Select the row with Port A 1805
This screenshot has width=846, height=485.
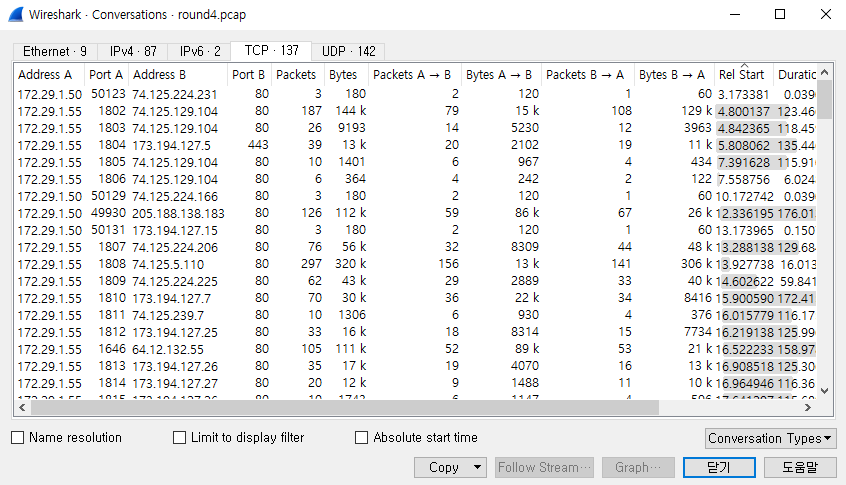[415, 162]
